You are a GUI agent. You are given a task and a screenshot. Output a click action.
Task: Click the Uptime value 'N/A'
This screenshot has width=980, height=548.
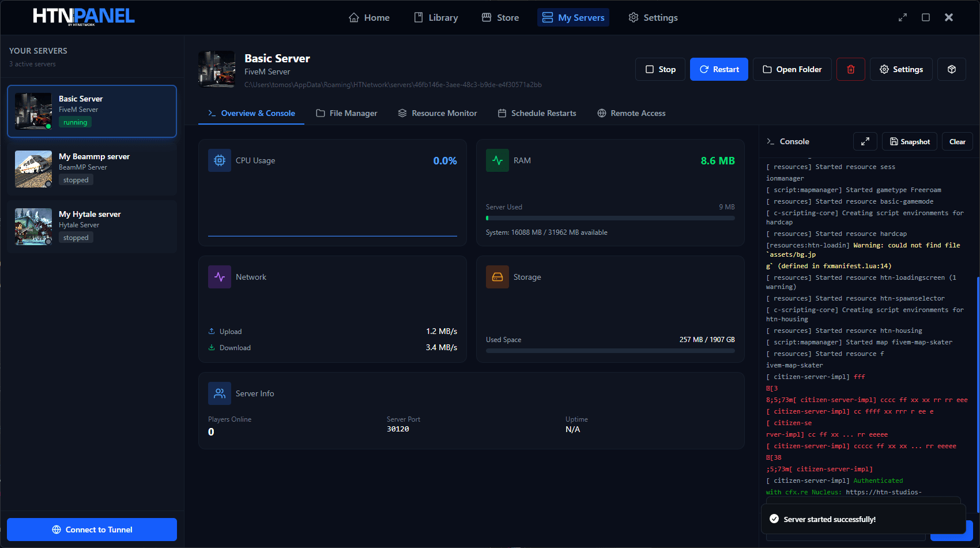(x=573, y=429)
